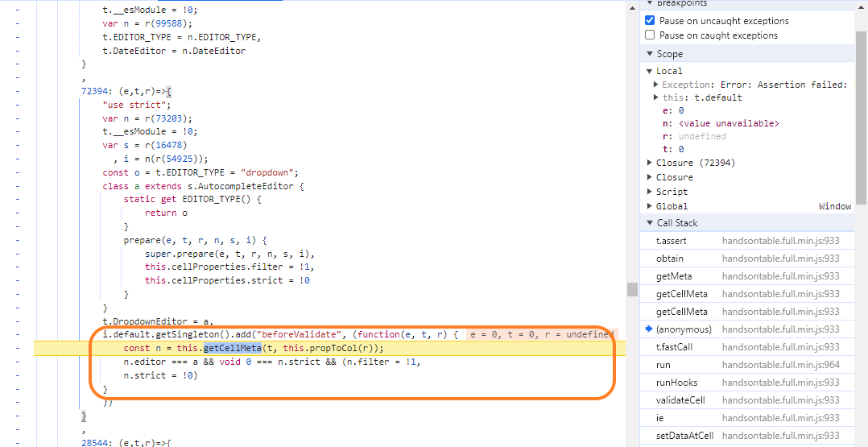Click the 72394 module number in code
The image size is (868, 447).
pyautogui.click(x=95, y=91)
